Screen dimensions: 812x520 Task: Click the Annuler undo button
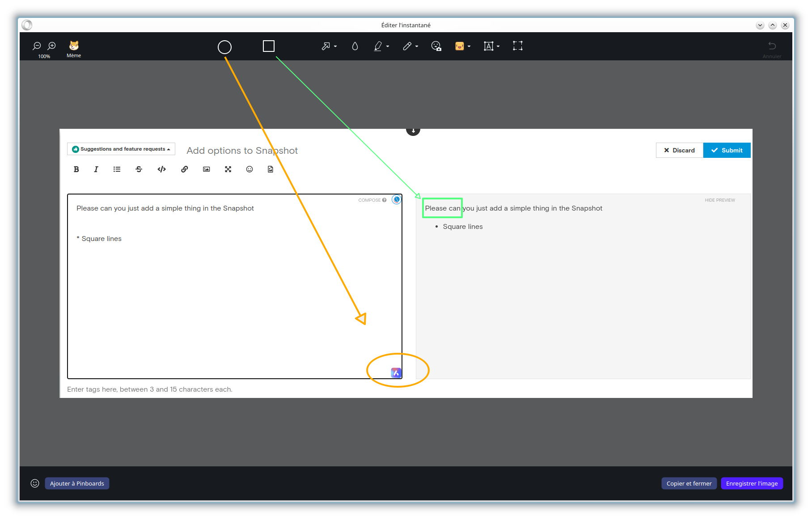(x=772, y=49)
